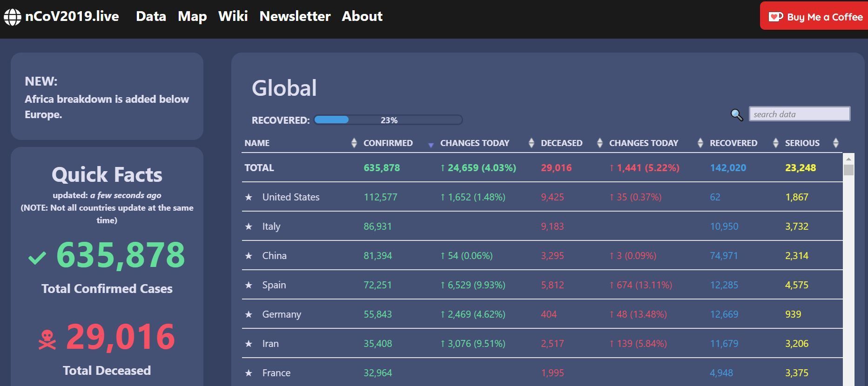Viewport: 868px width, 386px height.
Task: Sort by Confirmed using its arrow indicator
Action: click(x=431, y=145)
